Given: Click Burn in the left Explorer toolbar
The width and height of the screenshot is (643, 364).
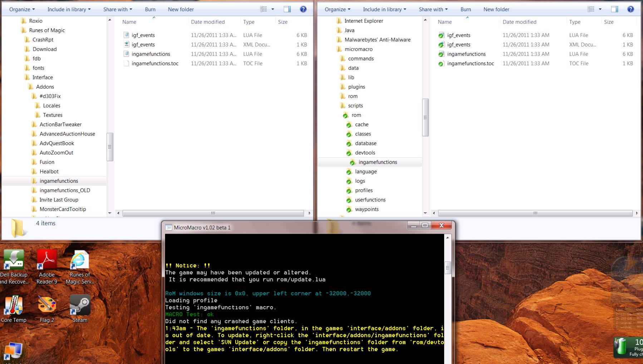Looking at the screenshot, I should click(150, 9).
